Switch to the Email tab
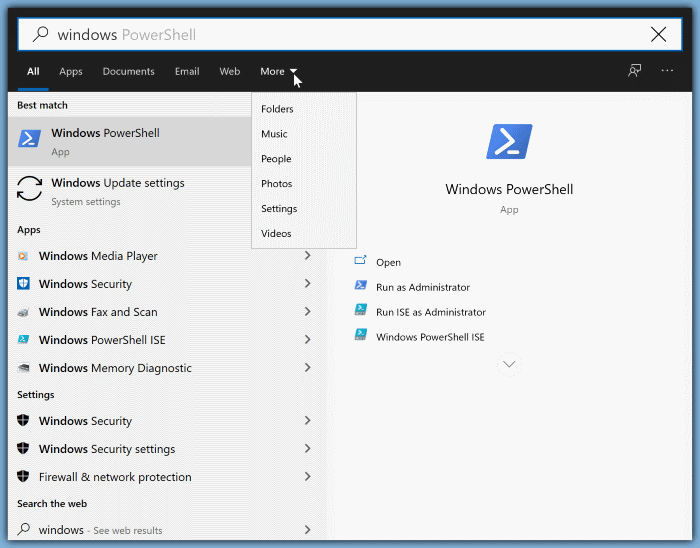 coord(187,71)
